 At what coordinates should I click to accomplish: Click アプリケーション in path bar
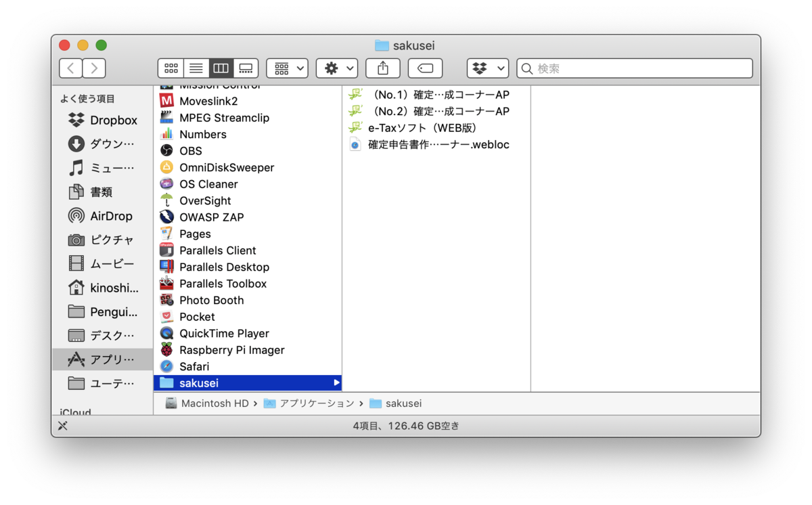coord(309,403)
